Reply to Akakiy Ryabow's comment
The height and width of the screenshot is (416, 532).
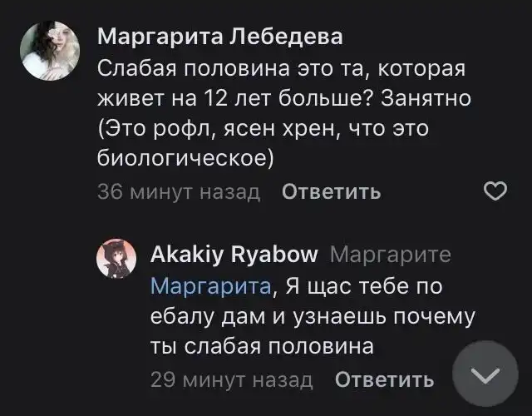pos(384,380)
